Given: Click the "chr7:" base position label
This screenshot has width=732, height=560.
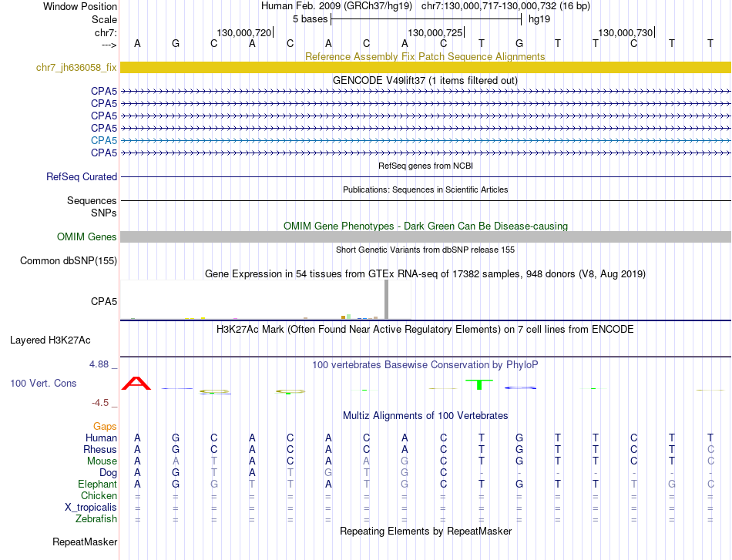Looking at the screenshot, I should (106, 32).
